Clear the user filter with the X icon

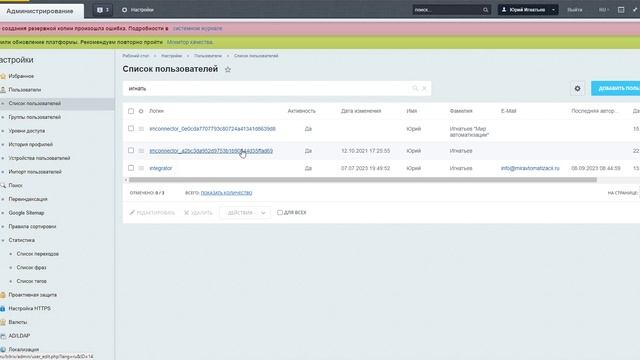pos(424,88)
